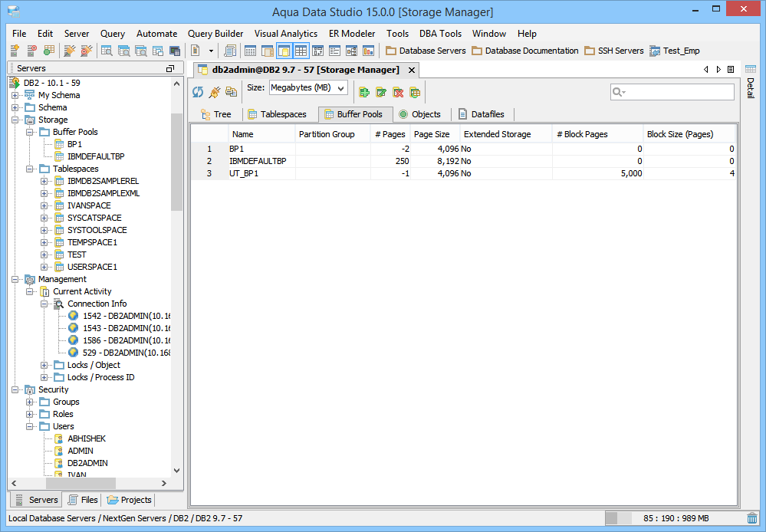
Task: Expand the Schema tree node
Action: pos(15,107)
